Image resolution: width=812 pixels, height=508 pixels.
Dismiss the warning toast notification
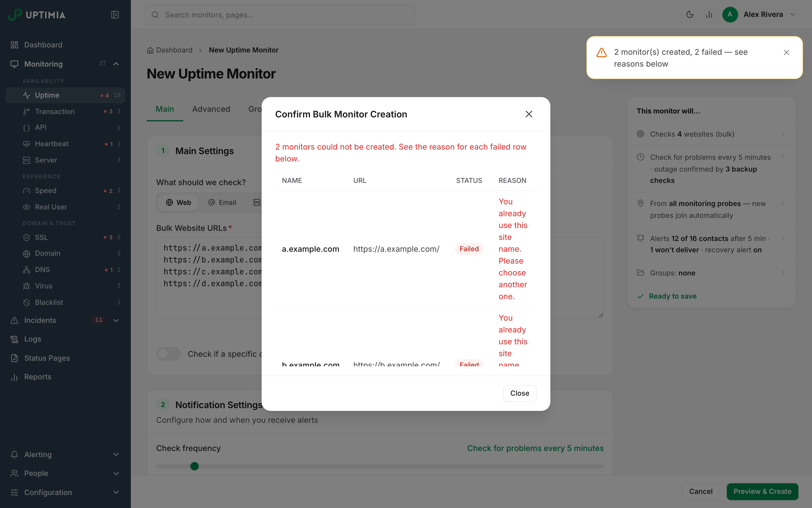click(787, 52)
